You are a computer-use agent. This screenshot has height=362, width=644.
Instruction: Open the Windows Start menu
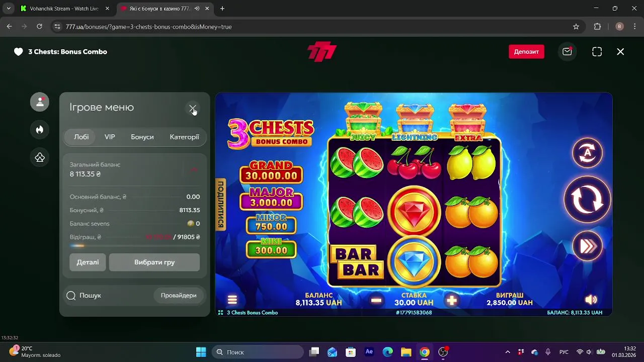tap(201, 352)
